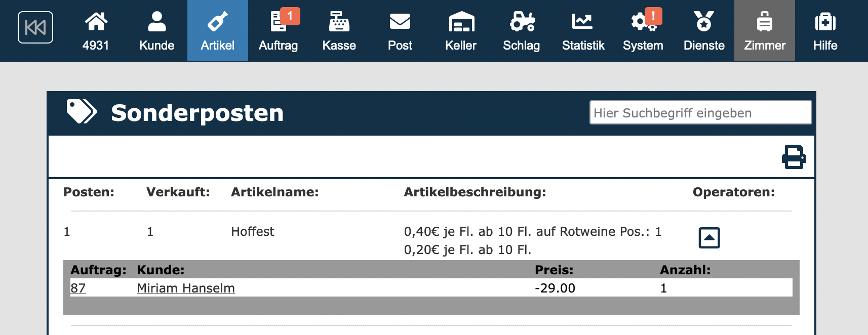Open the Dienste services section
Image resolution: width=868 pixels, height=335 pixels.
703,30
